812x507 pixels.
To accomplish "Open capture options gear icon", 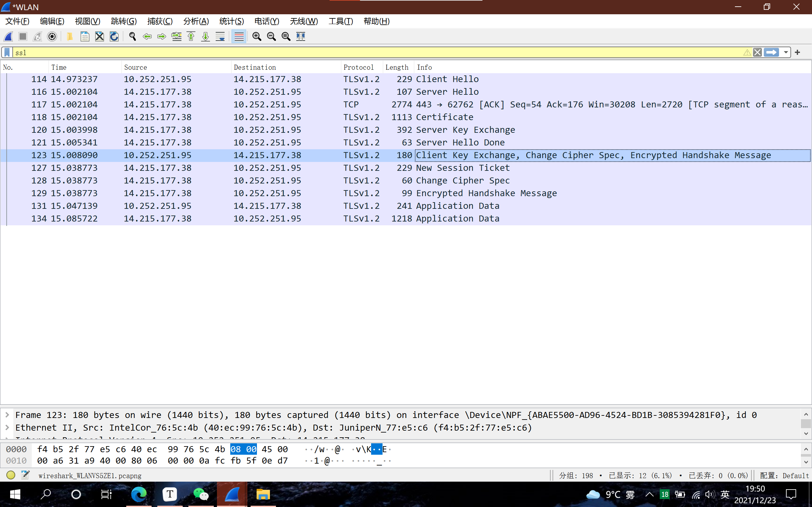I will [52, 36].
